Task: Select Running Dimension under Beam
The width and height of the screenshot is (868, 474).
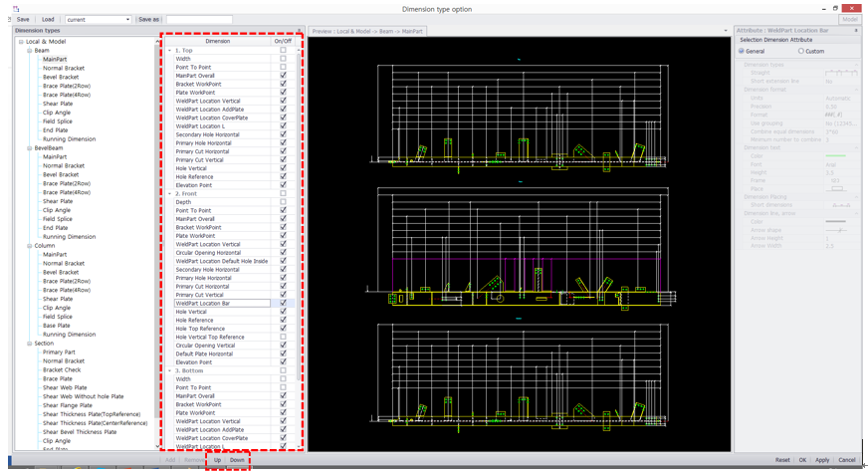Action: [x=70, y=139]
